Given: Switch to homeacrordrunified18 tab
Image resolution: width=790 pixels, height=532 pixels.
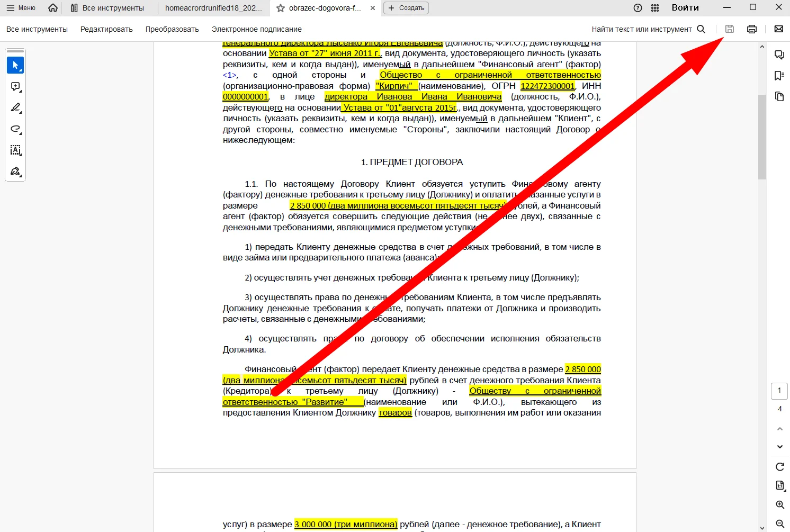Looking at the screenshot, I should [213, 8].
